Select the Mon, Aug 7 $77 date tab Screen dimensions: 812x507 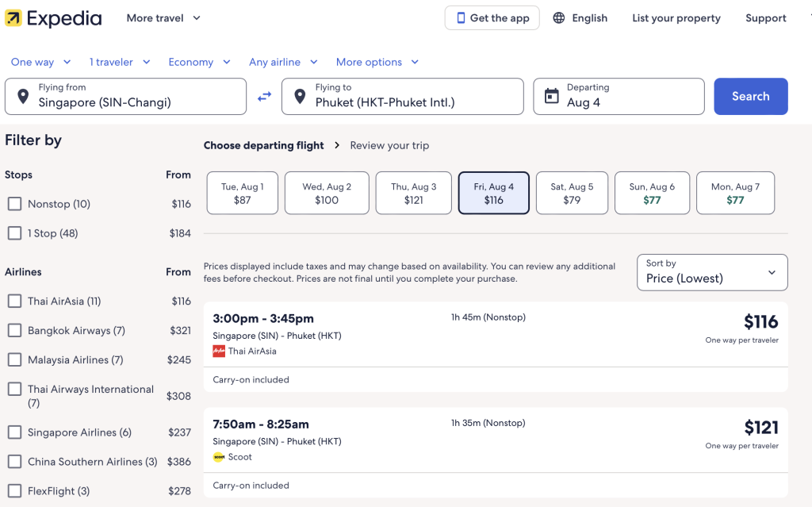[x=735, y=193]
